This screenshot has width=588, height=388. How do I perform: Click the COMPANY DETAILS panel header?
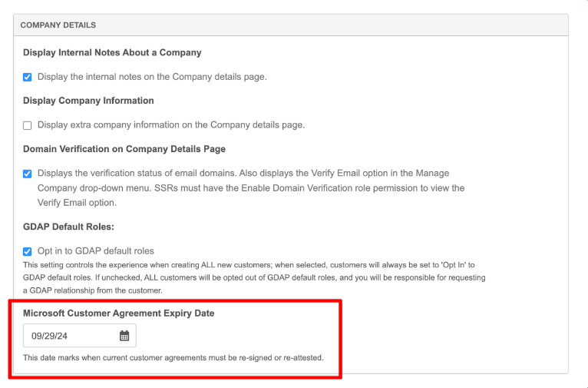(58, 25)
